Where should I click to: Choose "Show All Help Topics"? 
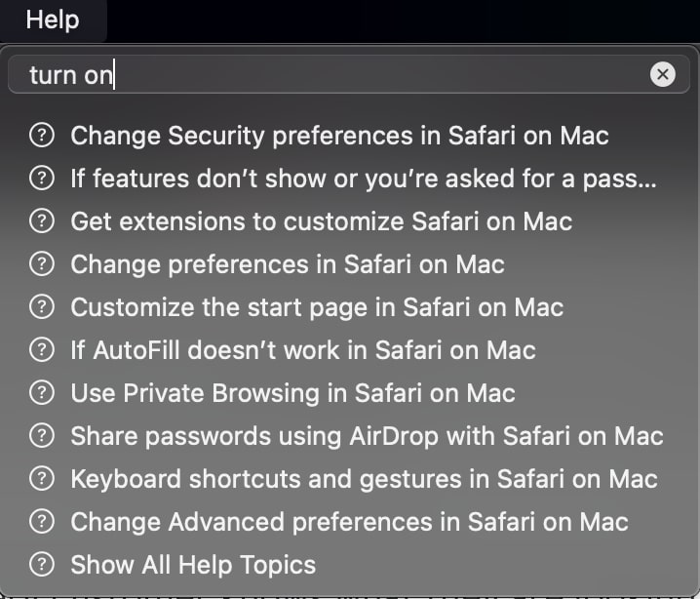pos(193,565)
